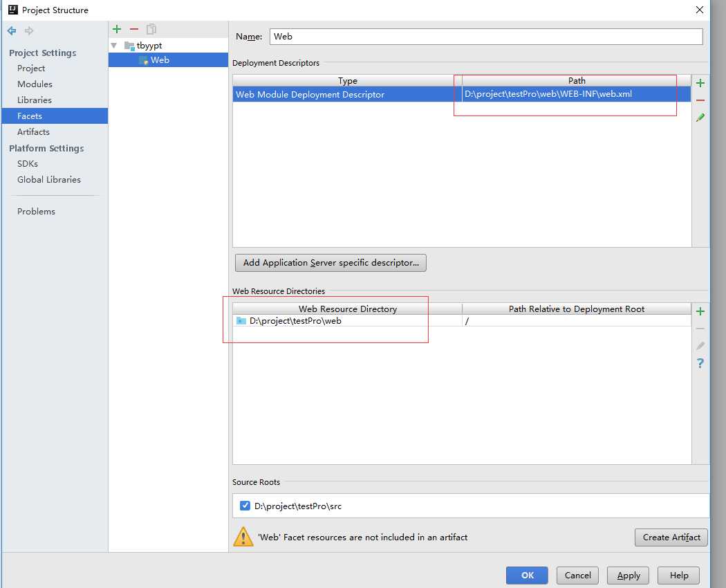This screenshot has height=588, width=726.
Task: Click the web resource folder icon
Action: pos(241,321)
